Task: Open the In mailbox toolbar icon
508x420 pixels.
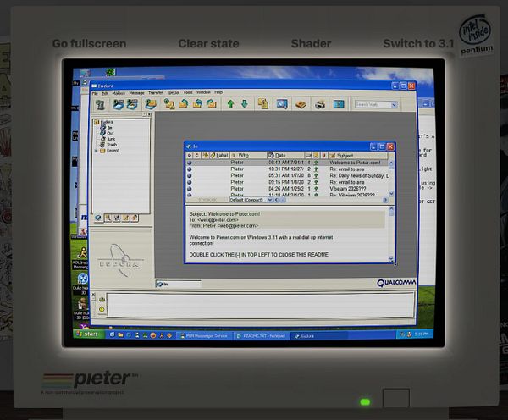Action: tap(118, 104)
